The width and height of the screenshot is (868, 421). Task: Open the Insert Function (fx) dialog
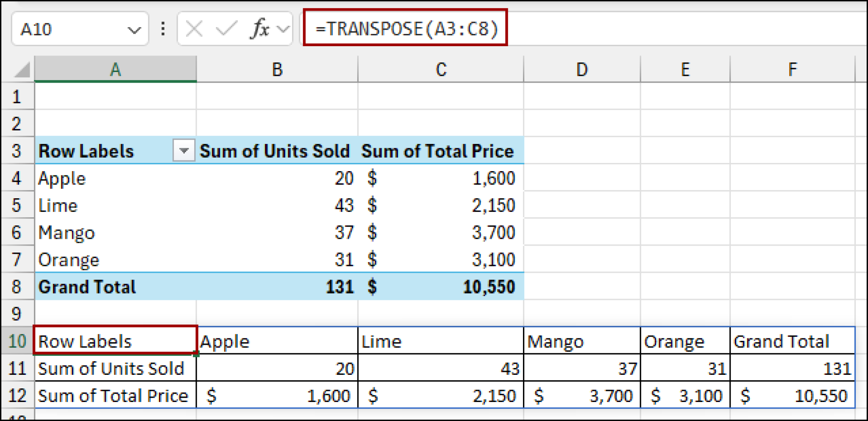260,28
